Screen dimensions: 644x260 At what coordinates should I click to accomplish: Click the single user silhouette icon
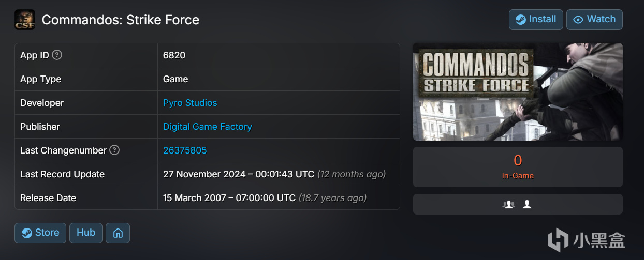click(527, 204)
